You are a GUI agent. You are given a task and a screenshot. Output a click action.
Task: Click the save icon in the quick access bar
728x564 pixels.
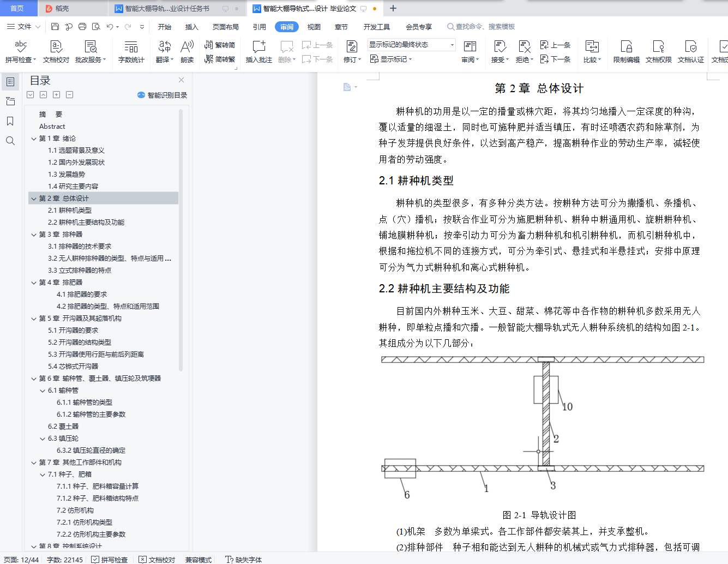(55, 27)
